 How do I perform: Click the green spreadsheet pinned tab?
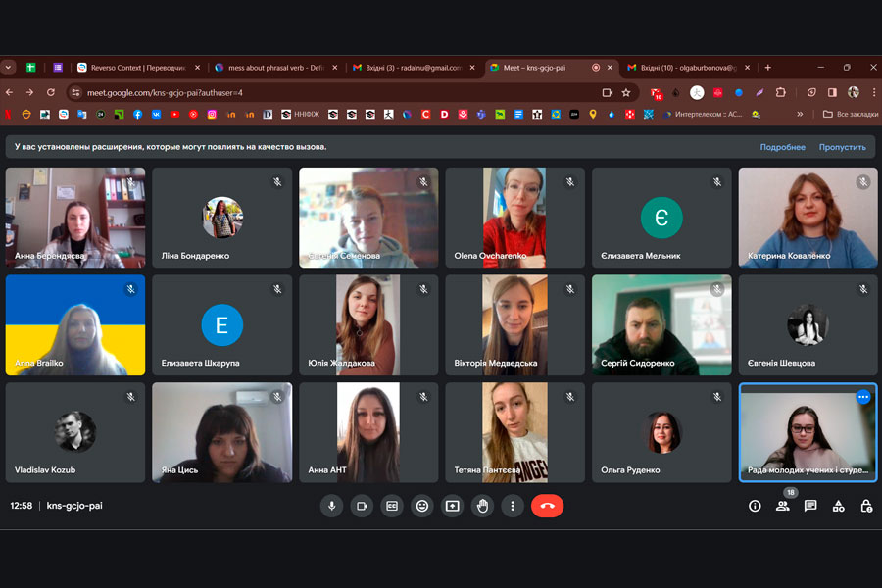coord(31,68)
